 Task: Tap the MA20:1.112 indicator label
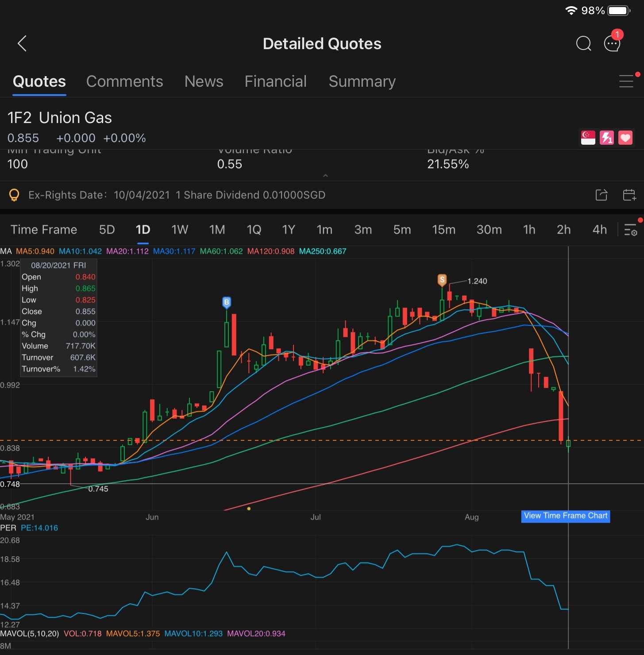[127, 251]
